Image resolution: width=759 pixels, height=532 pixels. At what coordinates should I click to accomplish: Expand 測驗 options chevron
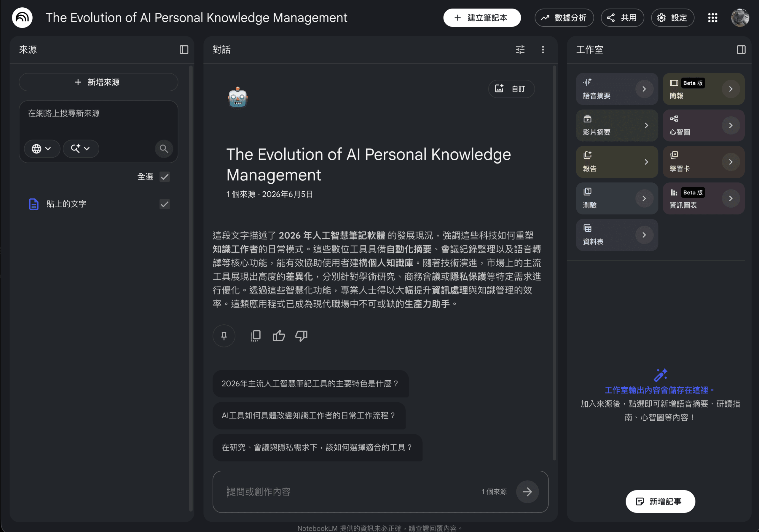644,198
